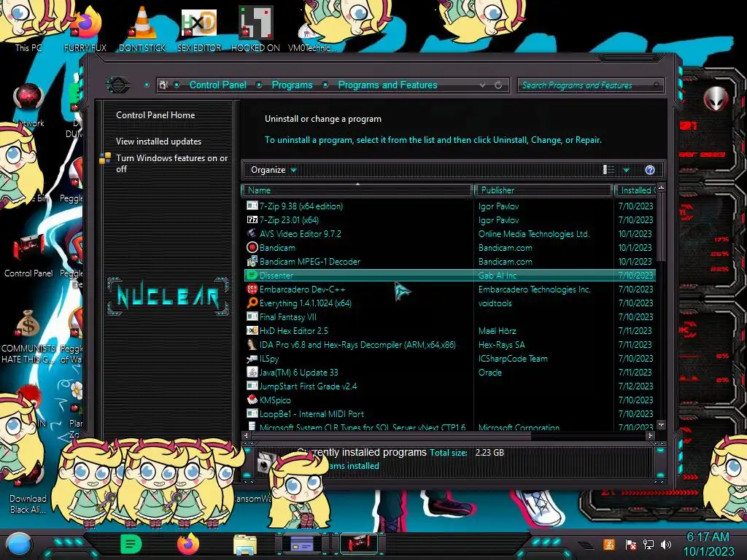
Task: Go to Programs breadcrumb
Action: tap(292, 85)
